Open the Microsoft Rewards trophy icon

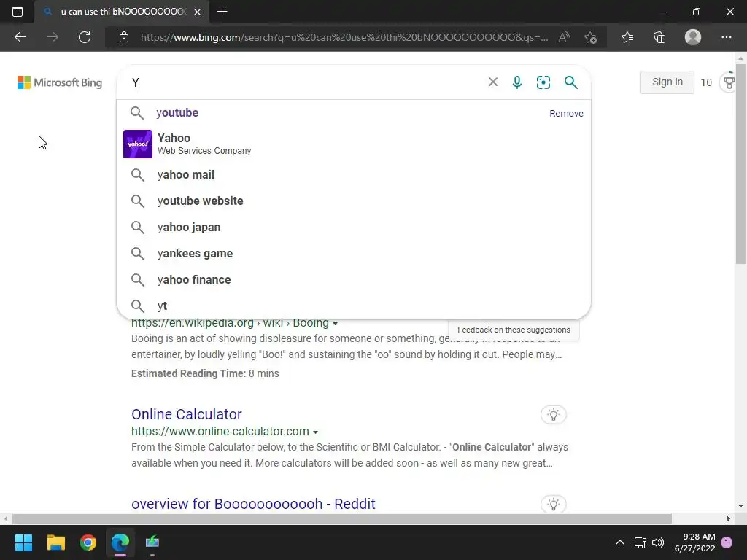729,82
